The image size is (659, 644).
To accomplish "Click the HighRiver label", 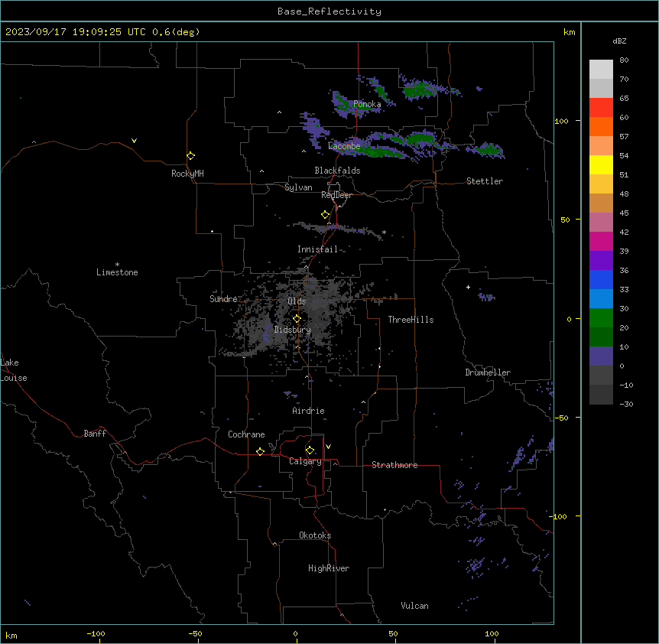I will pyautogui.click(x=329, y=568).
